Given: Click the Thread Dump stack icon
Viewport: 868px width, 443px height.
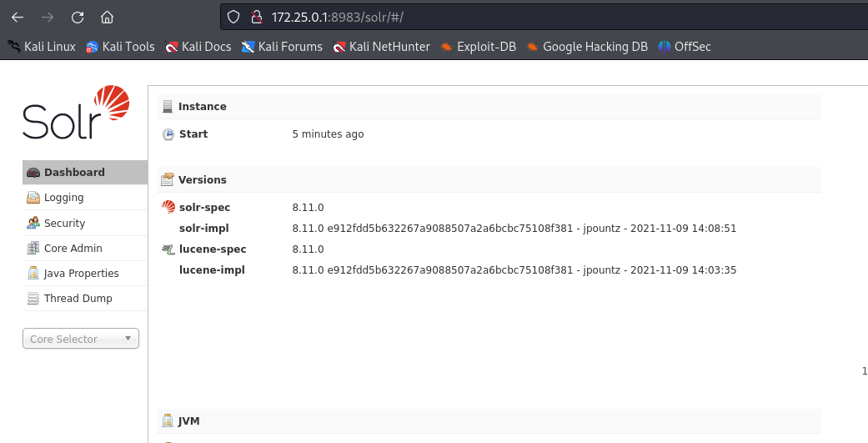Looking at the screenshot, I should pyautogui.click(x=33, y=299).
